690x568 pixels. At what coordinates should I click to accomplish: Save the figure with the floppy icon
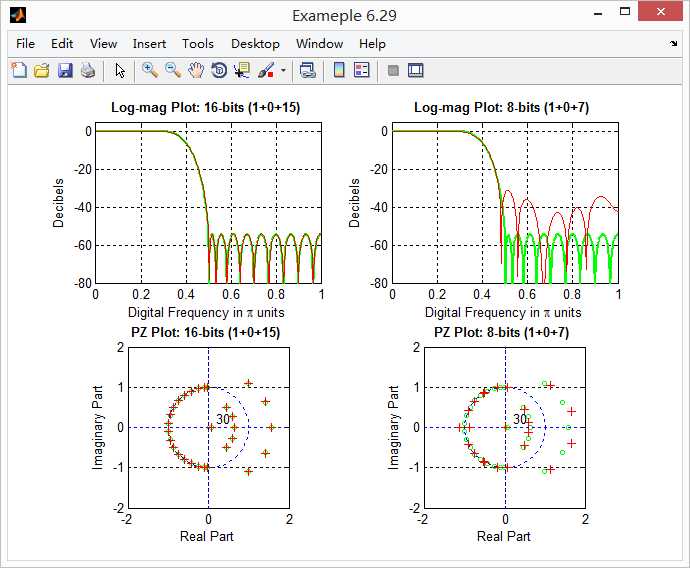(x=65, y=70)
